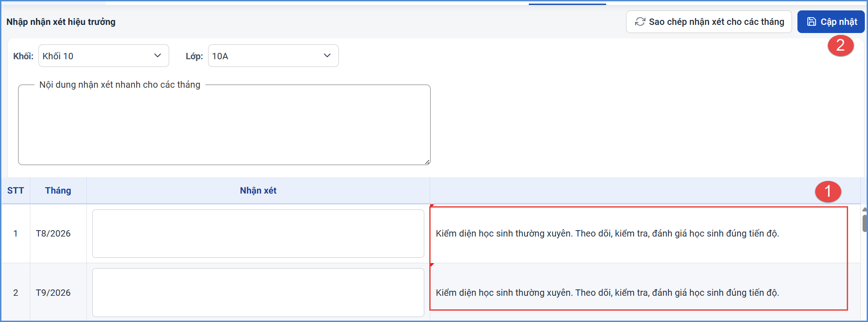Click the refresh icon in Sao chép button

pyautogui.click(x=640, y=22)
